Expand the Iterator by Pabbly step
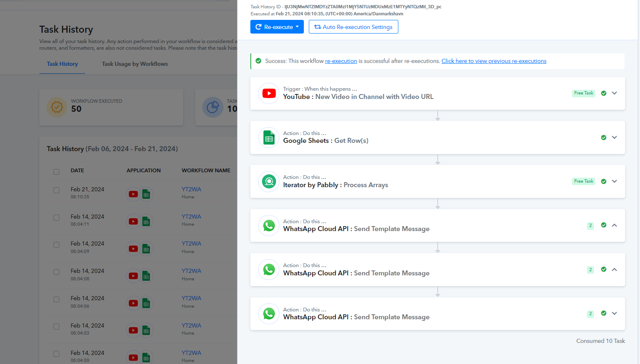Image resolution: width=640 pixels, height=364 pixels. tap(614, 181)
